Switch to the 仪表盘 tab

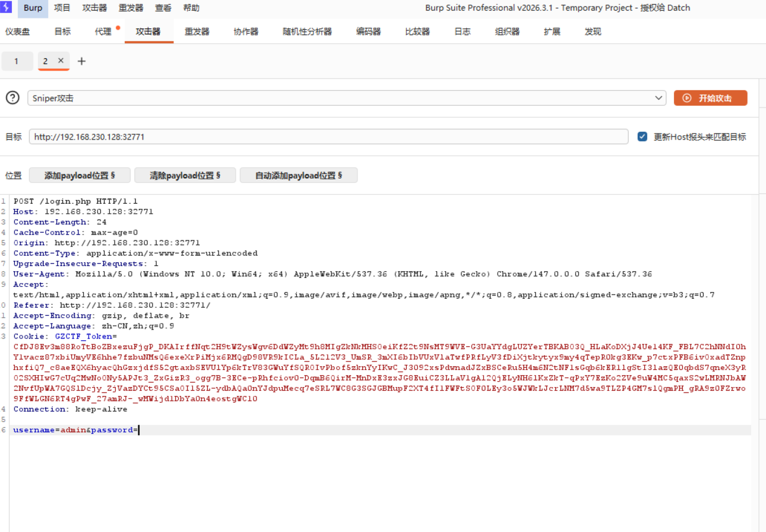pyautogui.click(x=17, y=31)
